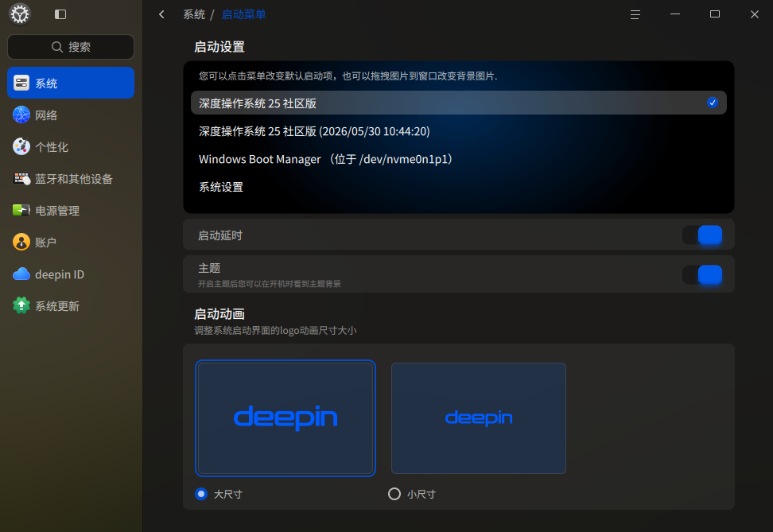Toggle the sidebar collapse icon
Screen dimensions: 773x532
coord(60,14)
